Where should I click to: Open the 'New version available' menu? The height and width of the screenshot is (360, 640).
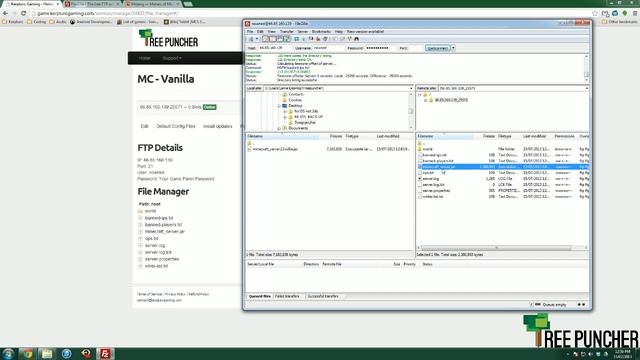(x=365, y=31)
